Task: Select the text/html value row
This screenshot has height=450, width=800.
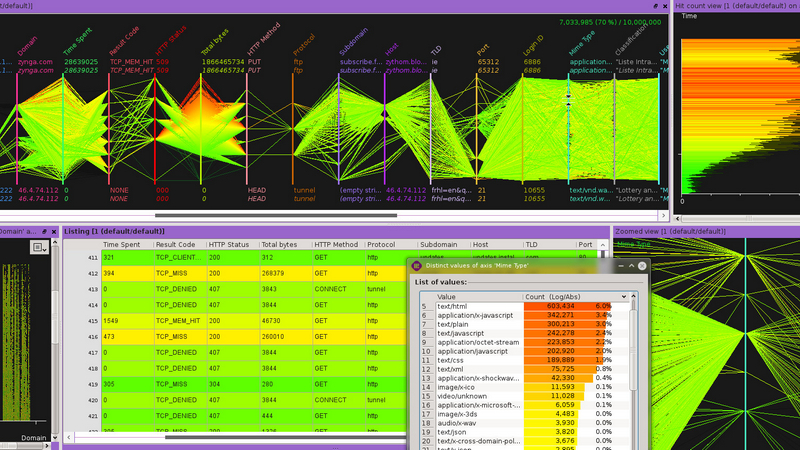Action: 524,306
